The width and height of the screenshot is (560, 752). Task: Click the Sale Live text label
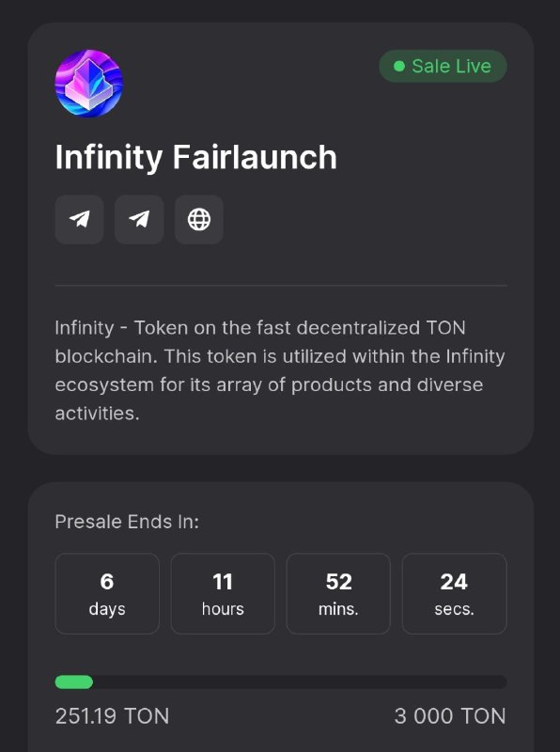tap(452, 66)
